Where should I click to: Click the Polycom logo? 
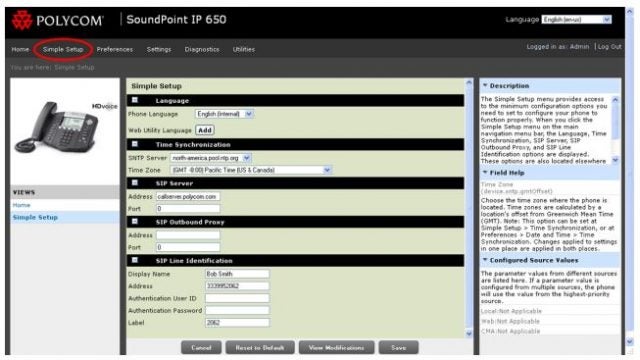[57, 20]
